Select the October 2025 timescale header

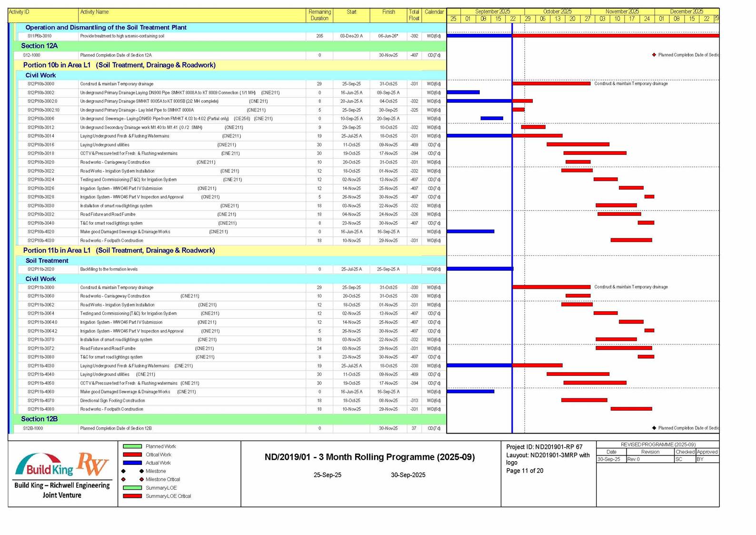point(557,11)
